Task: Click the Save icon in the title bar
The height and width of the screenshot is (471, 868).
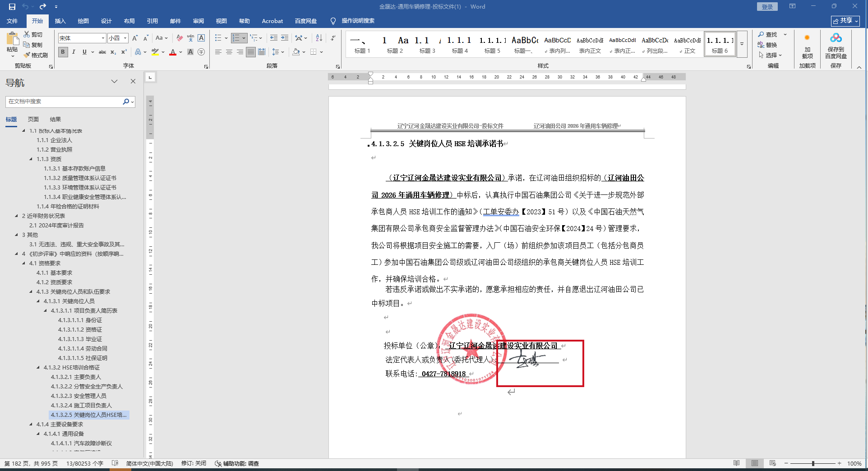Action: tap(12, 7)
